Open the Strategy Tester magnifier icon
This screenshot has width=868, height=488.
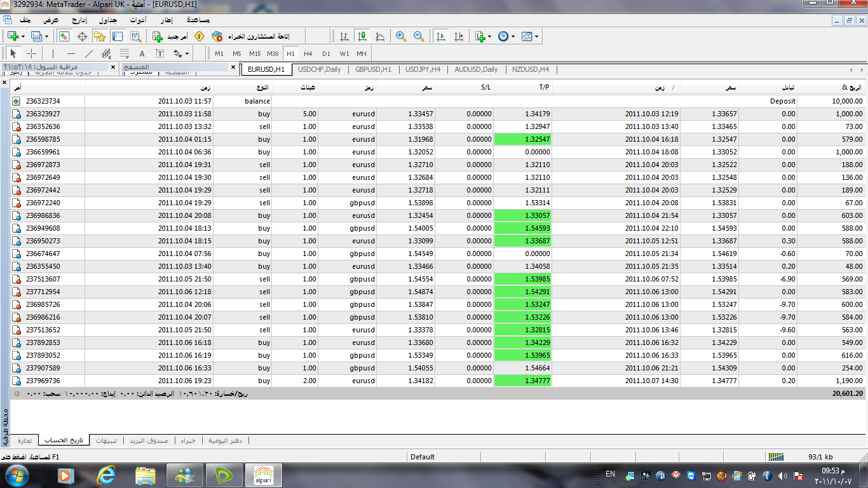[x=135, y=36]
